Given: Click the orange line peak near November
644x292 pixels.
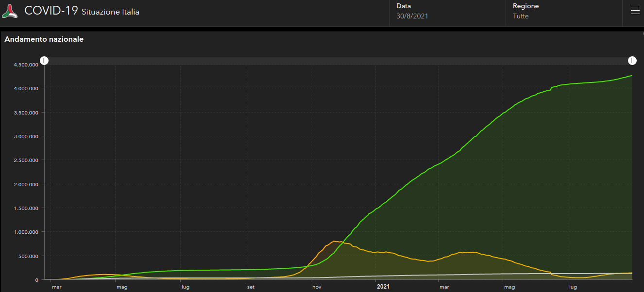Looking at the screenshot, I should [x=335, y=241].
